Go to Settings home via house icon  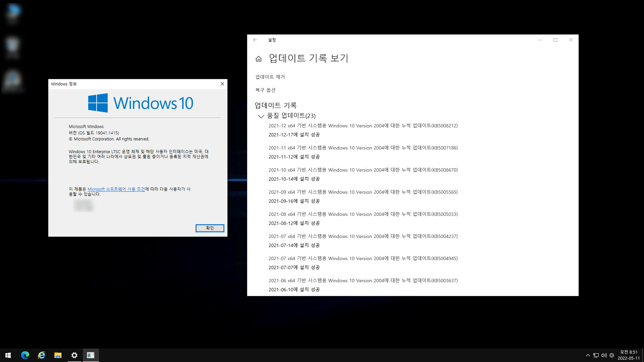point(259,59)
